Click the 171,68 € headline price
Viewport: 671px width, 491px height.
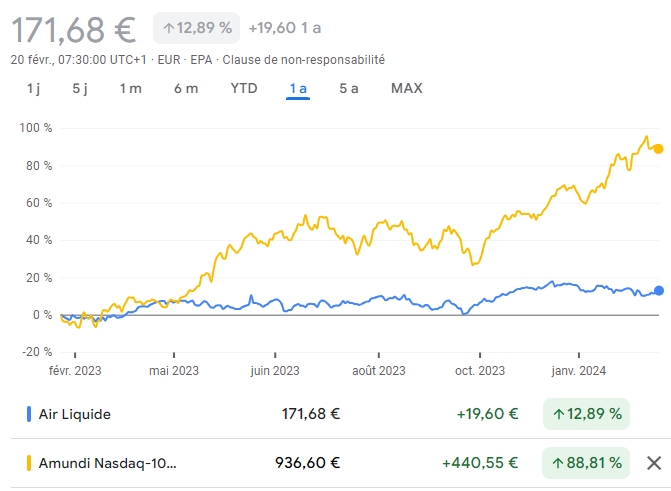pos(73,30)
